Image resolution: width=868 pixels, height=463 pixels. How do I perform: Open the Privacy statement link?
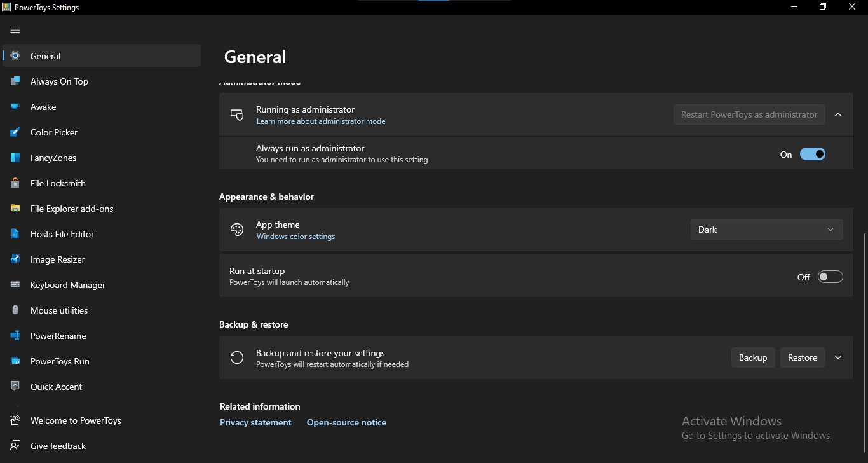coord(255,422)
